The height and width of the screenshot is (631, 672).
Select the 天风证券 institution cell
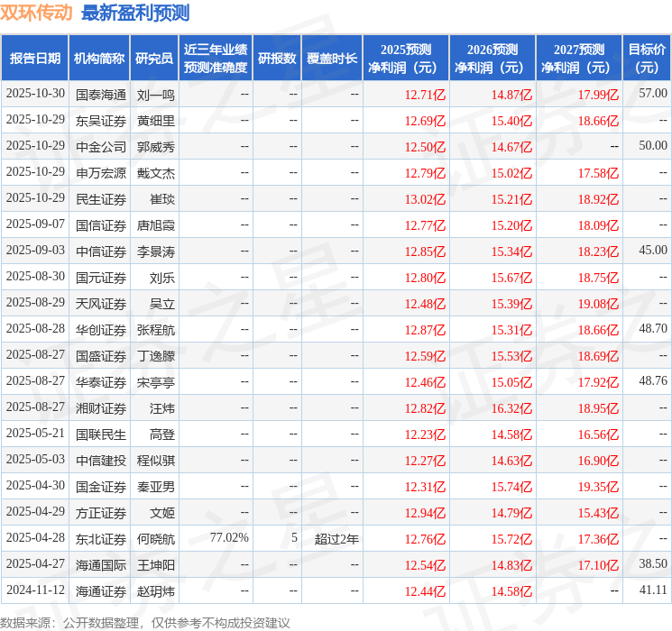pyautogui.click(x=101, y=304)
